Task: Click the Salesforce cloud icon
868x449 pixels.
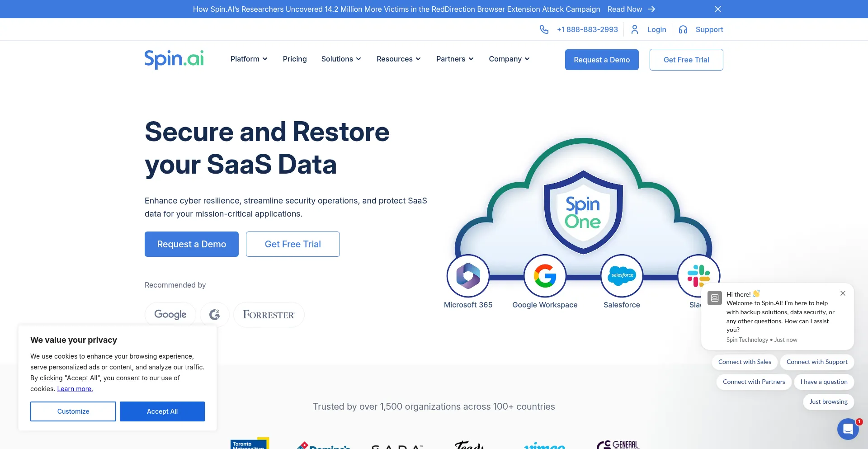Action: [x=622, y=276]
